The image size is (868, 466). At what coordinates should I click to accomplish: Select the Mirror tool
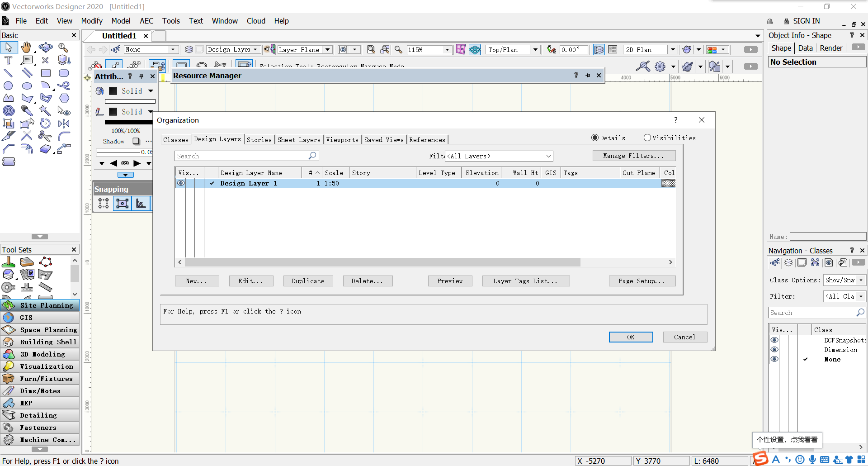tap(64, 123)
